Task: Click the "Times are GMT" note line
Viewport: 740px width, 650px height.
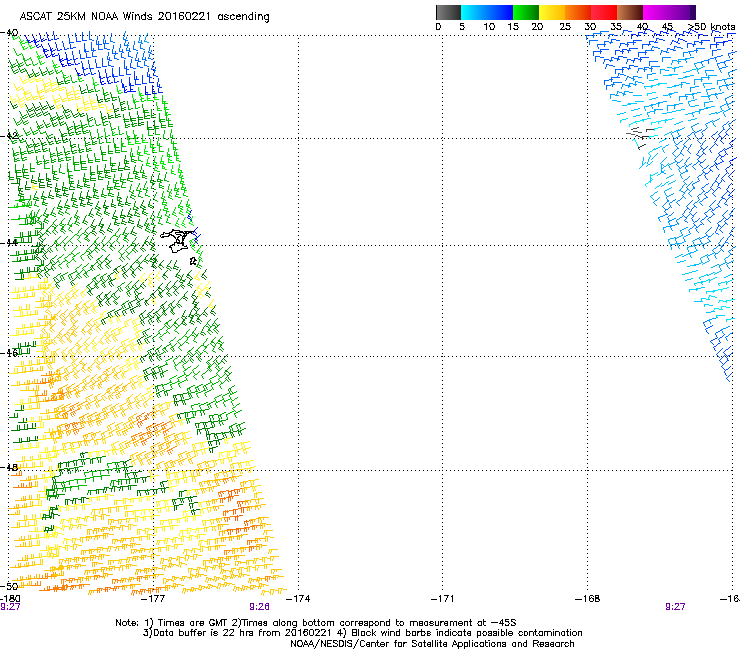Action: click(x=316, y=623)
